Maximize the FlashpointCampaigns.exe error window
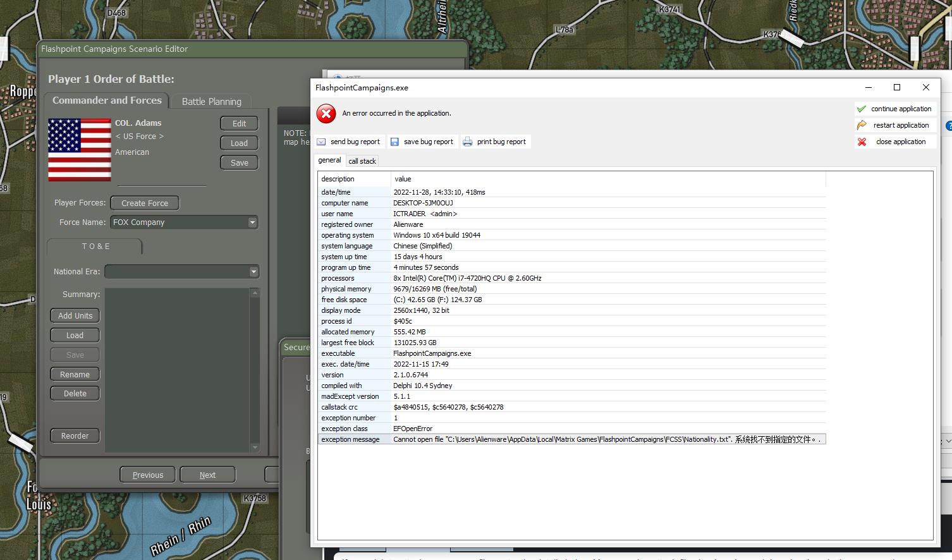Screen dimensions: 952x560 click(x=897, y=87)
